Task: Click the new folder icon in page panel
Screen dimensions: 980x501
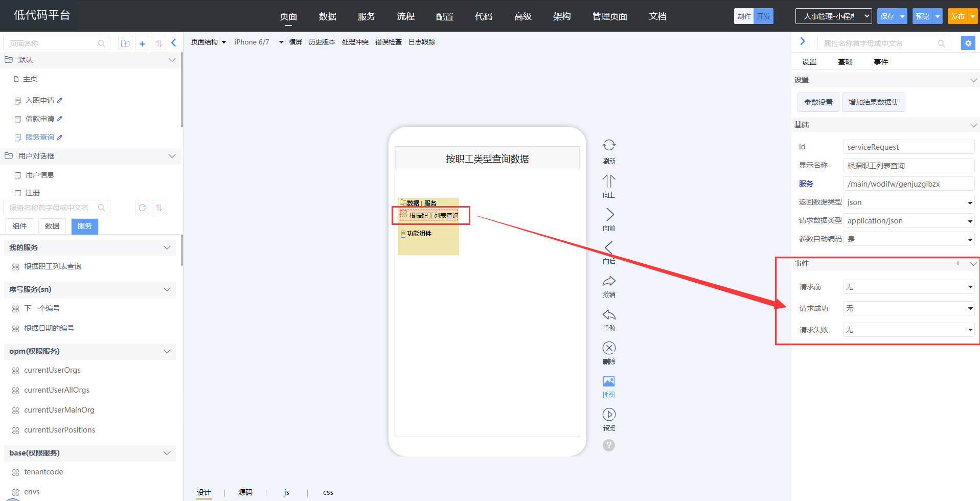Action: click(125, 43)
